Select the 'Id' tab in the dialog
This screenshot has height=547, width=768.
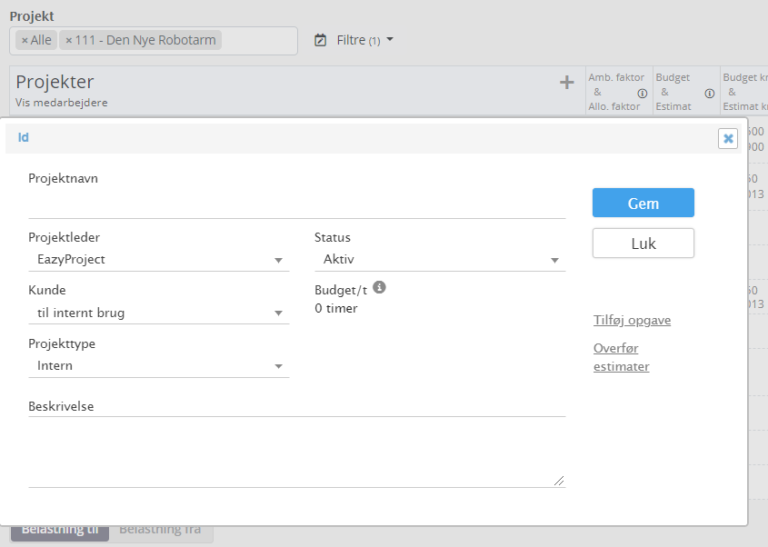click(x=23, y=138)
